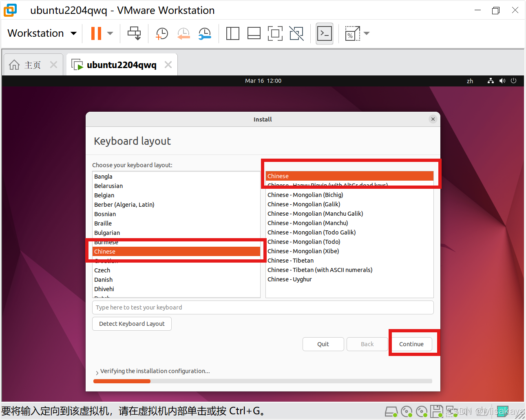This screenshot has height=420, width=526.
Task: Choose Chinese - Mongolian (Xibe) variant
Action: pos(349,251)
